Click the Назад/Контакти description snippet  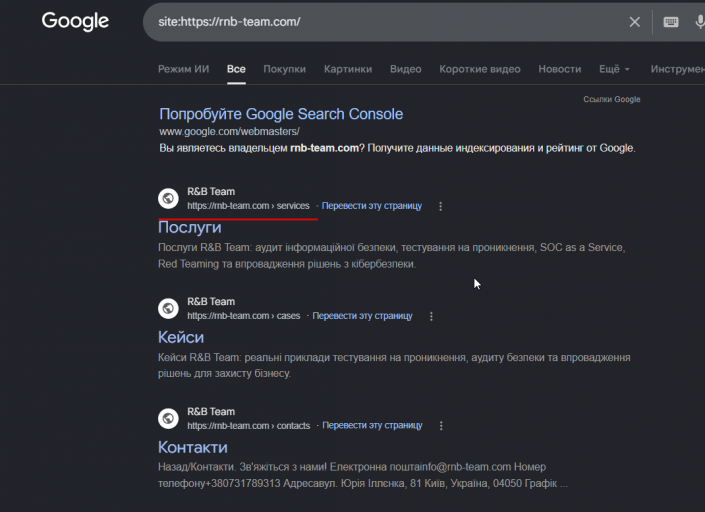click(x=362, y=475)
